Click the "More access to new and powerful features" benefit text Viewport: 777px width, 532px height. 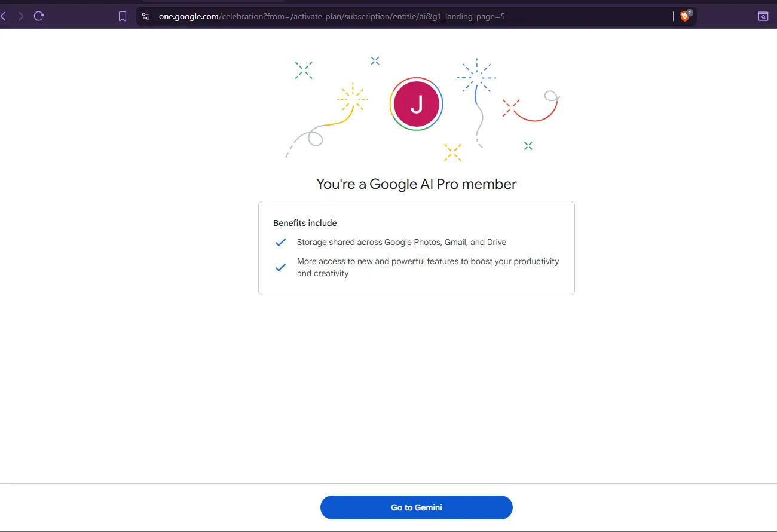pyautogui.click(x=428, y=267)
